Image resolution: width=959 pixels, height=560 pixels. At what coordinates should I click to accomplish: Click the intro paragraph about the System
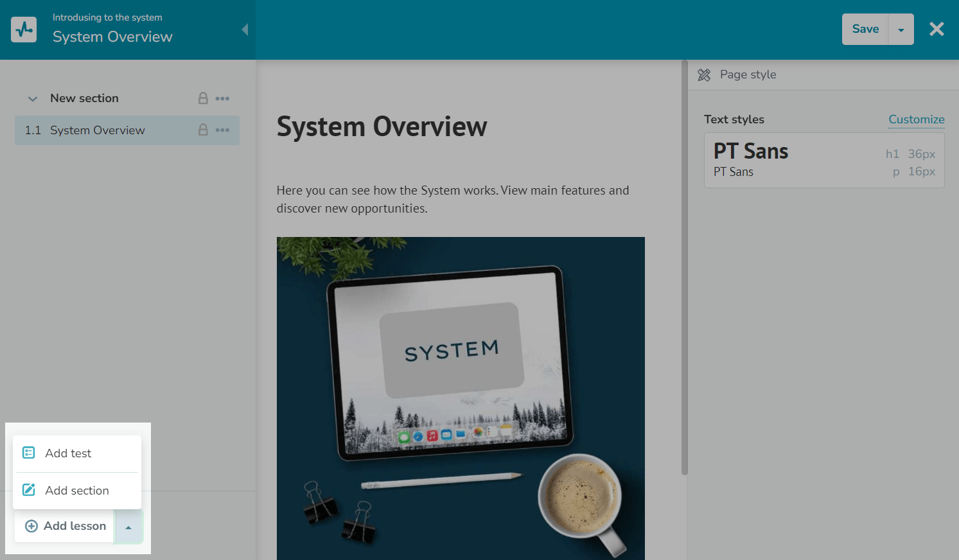(x=453, y=199)
